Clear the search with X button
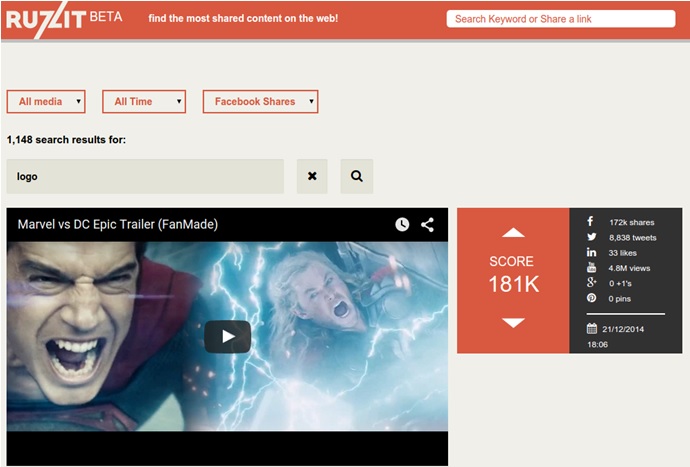 point(312,176)
